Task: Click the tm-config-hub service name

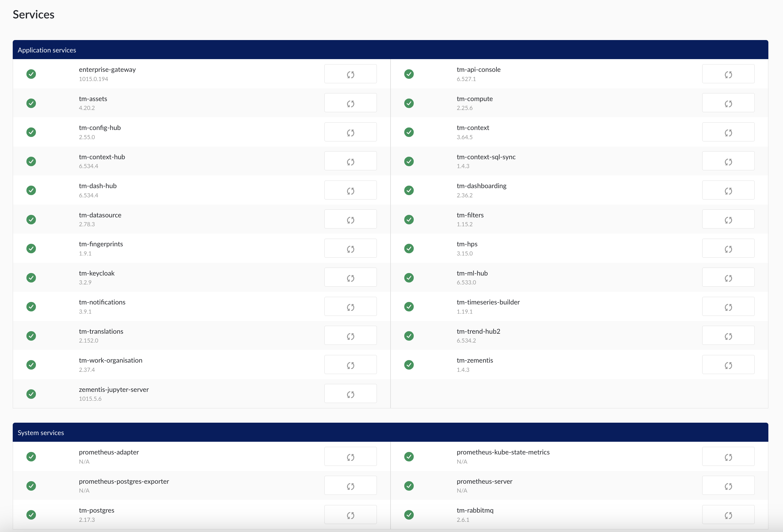Action: (100, 128)
